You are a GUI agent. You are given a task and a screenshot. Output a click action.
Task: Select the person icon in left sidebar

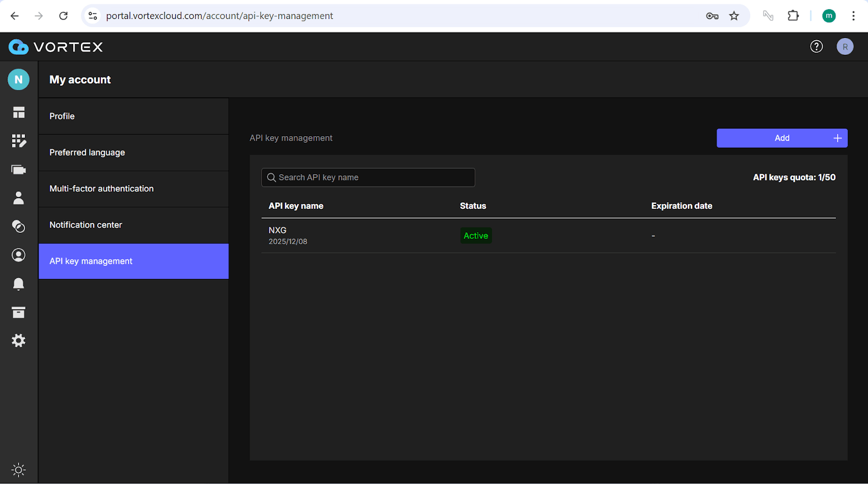(x=19, y=198)
